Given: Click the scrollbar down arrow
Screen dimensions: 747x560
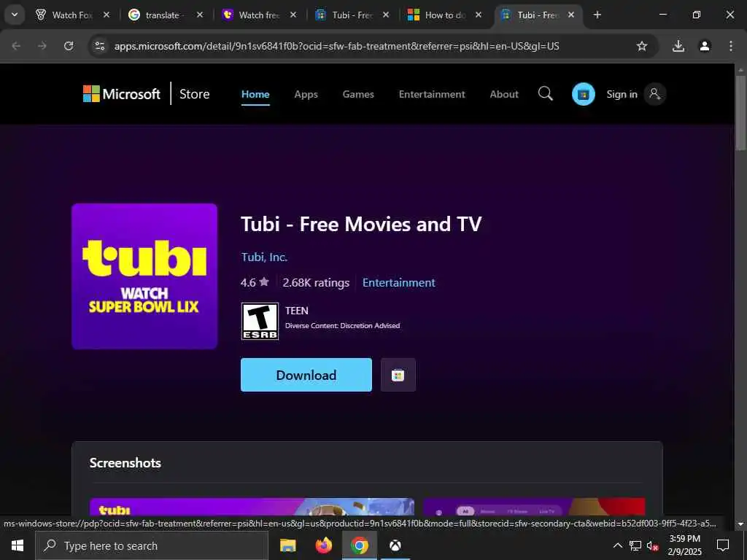Looking at the screenshot, I should 741,524.
